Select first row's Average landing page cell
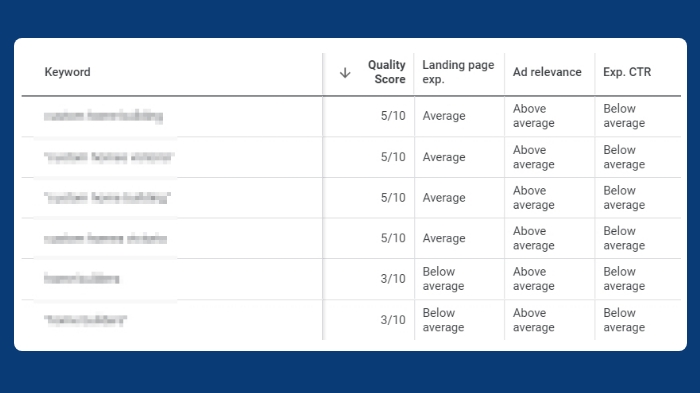 tap(444, 116)
